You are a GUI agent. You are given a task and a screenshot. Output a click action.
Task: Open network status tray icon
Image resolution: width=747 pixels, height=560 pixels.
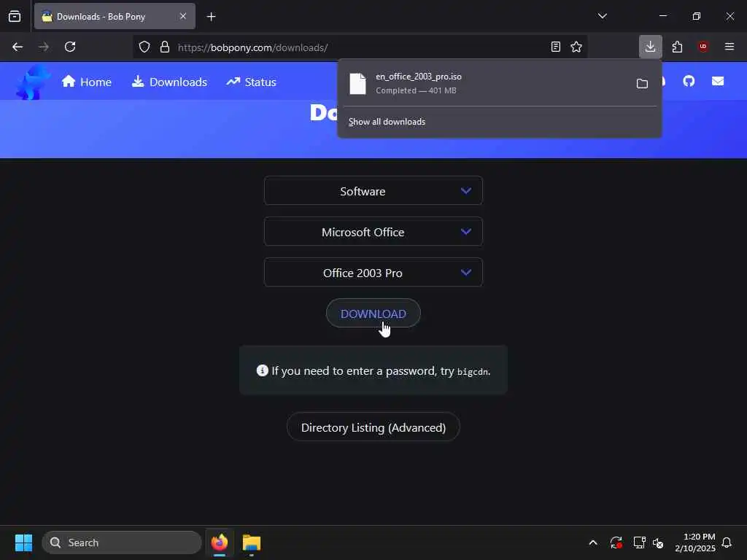click(x=639, y=542)
